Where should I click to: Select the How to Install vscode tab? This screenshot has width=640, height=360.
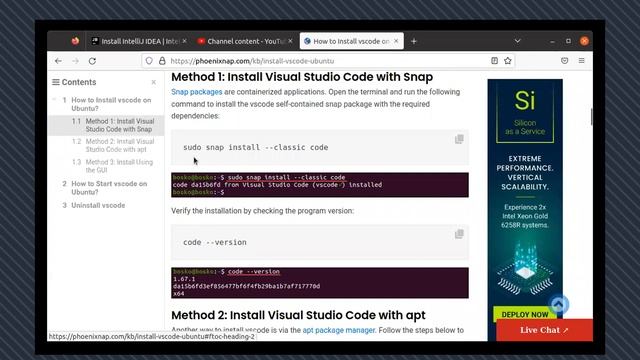351,41
